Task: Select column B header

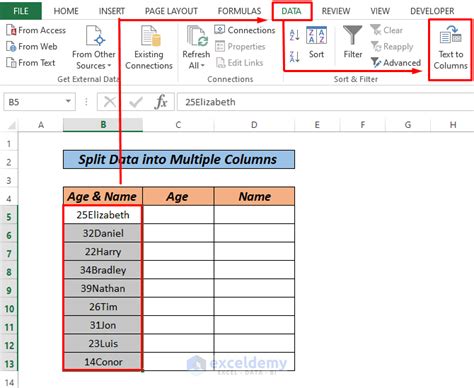Action: [103, 125]
